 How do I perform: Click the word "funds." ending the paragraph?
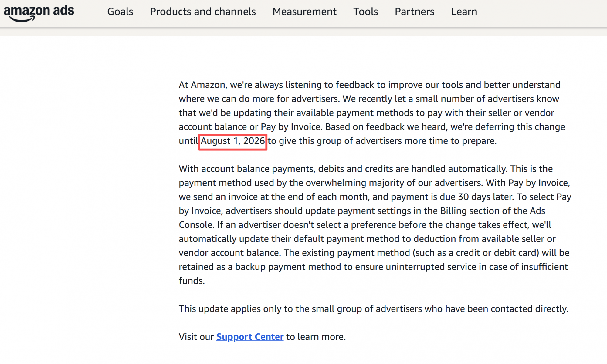coord(192,281)
